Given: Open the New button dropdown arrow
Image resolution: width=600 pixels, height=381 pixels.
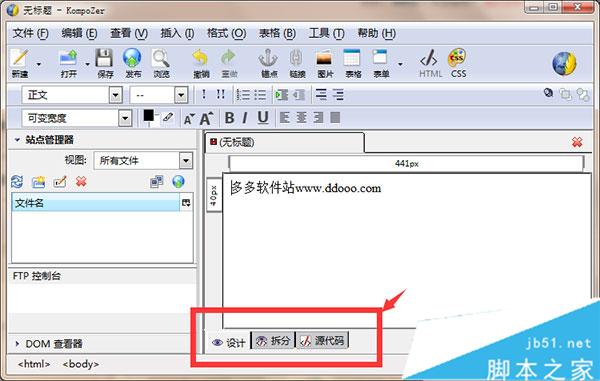Looking at the screenshot, I should point(39,64).
